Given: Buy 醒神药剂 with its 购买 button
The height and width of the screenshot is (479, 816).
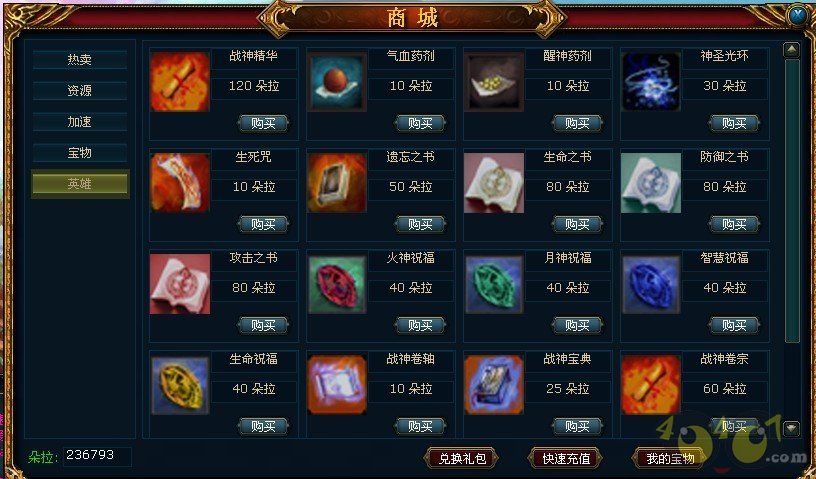Looking at the screenshot, I should (x=577, y=123).
